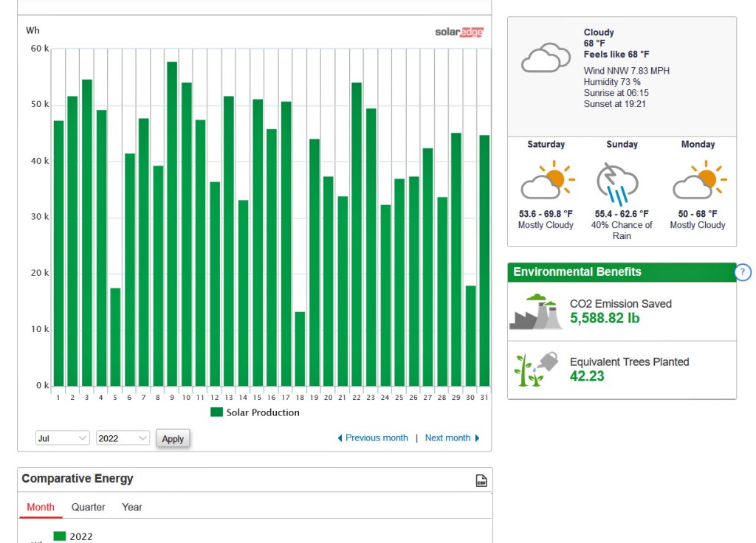The image size is (756, 543).
Task: Click the CO2 Emission Saved factory icon
Action: pos(536,312)
